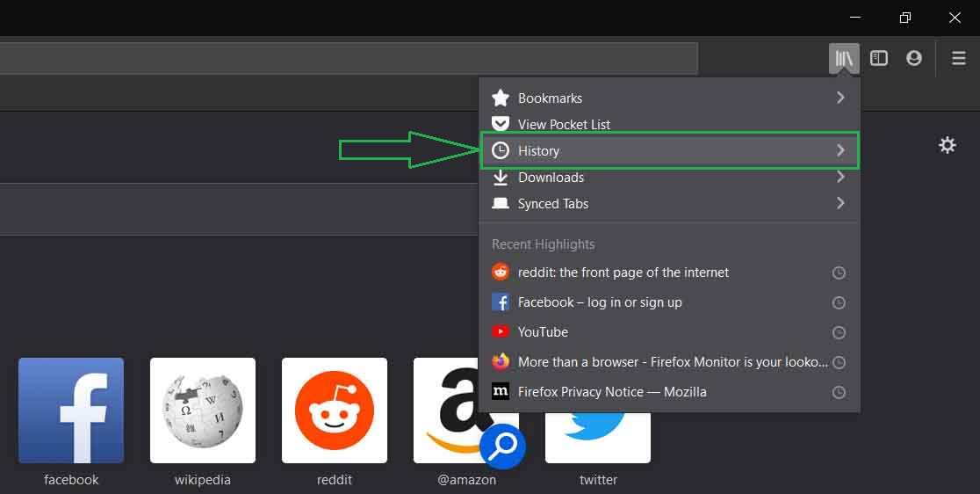Viewport: 980px width, 494px height.
Task: Click the Library toolbar icon
Action: pyautogui.click(x=844, y=59)
